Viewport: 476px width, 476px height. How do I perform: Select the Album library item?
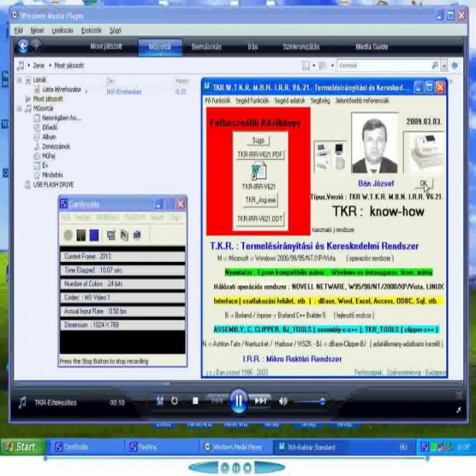[49, 137]
